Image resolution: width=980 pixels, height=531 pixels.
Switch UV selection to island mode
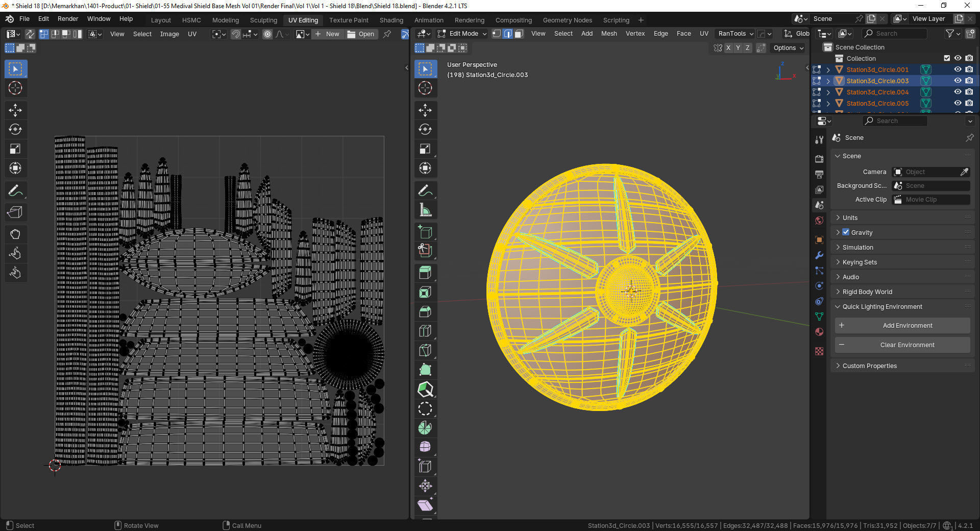click(78, 34)
